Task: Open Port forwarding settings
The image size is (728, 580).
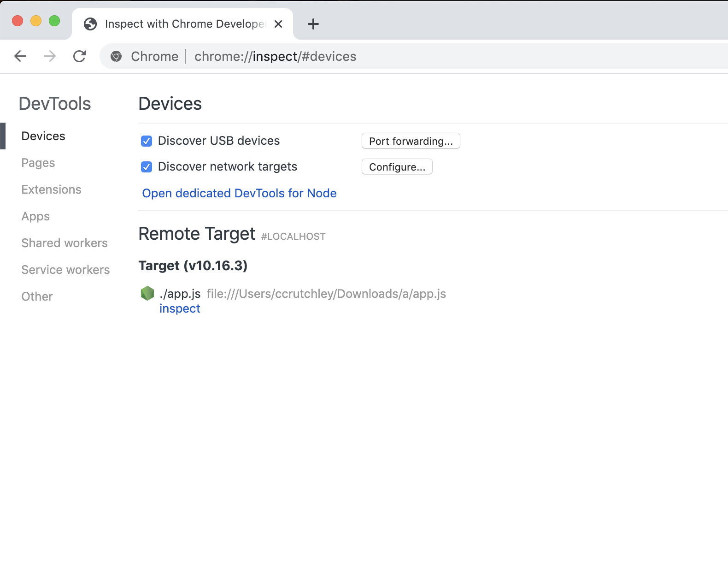Action: click(411, 141)
